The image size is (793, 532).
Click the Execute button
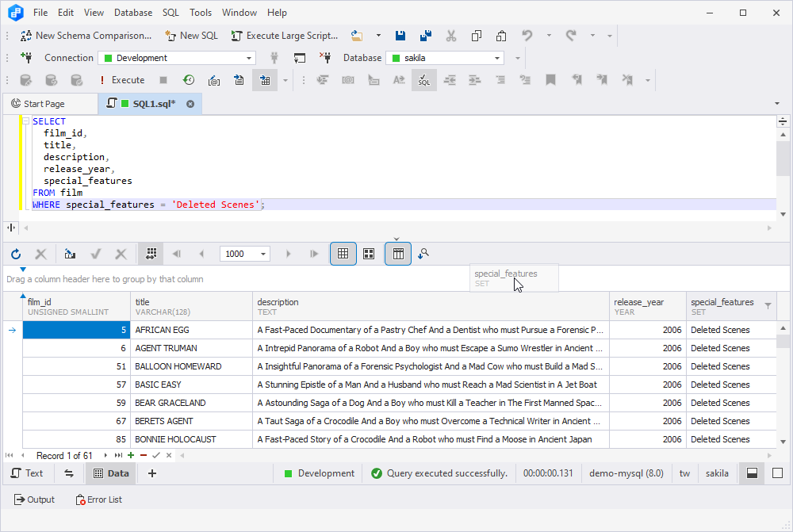(x=121, y=80)
